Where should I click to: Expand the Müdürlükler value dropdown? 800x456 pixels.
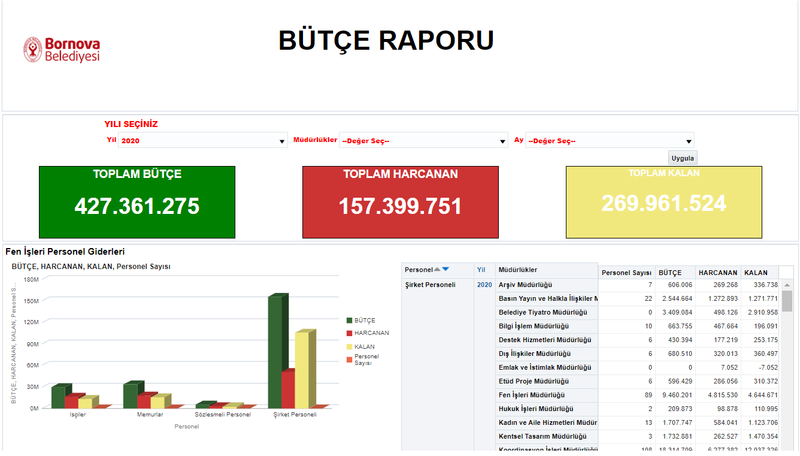[x=423, y=140]
